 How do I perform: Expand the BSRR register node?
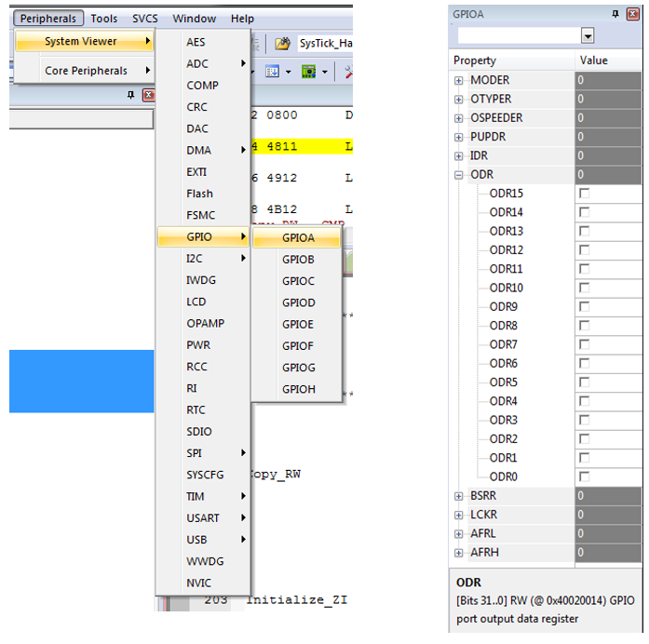click(458, 496)
